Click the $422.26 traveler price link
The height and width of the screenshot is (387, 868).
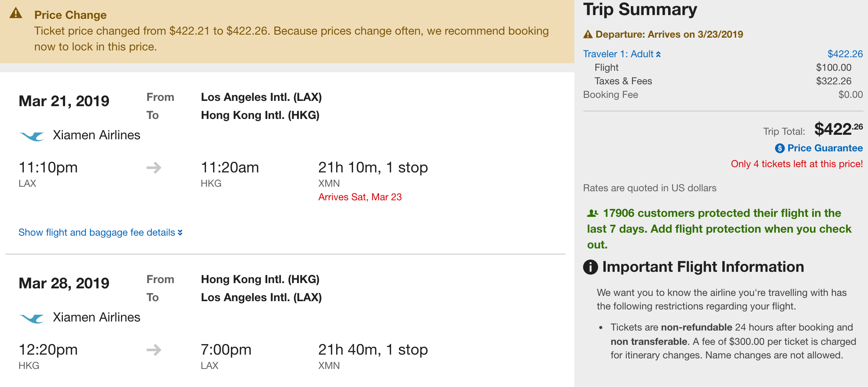845,54
